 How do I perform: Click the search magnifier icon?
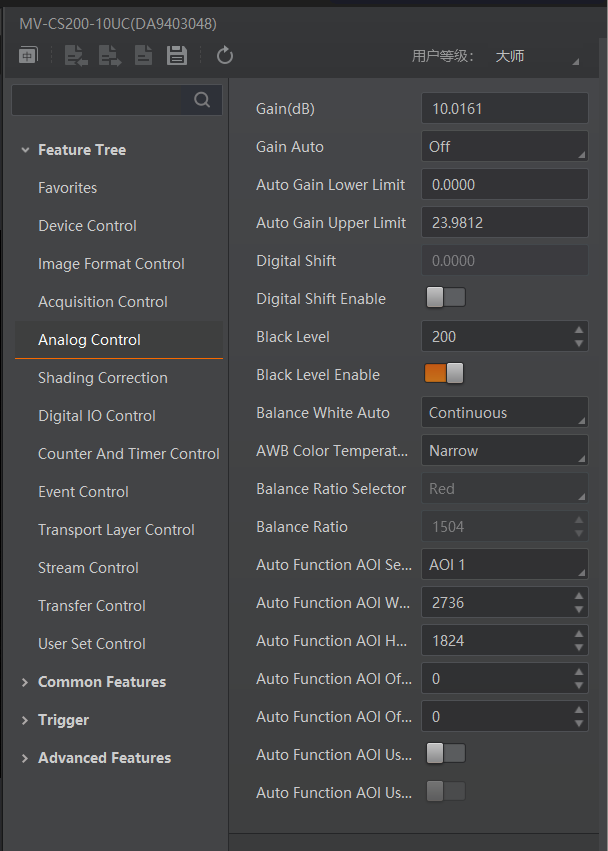(x=202, y=100)
